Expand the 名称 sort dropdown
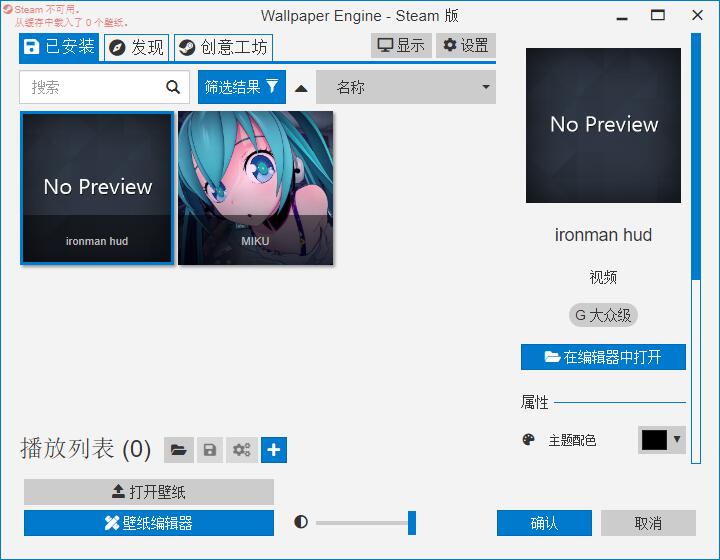Image resolution: width=720 pixels, height=560 pixels. point(406,87)
